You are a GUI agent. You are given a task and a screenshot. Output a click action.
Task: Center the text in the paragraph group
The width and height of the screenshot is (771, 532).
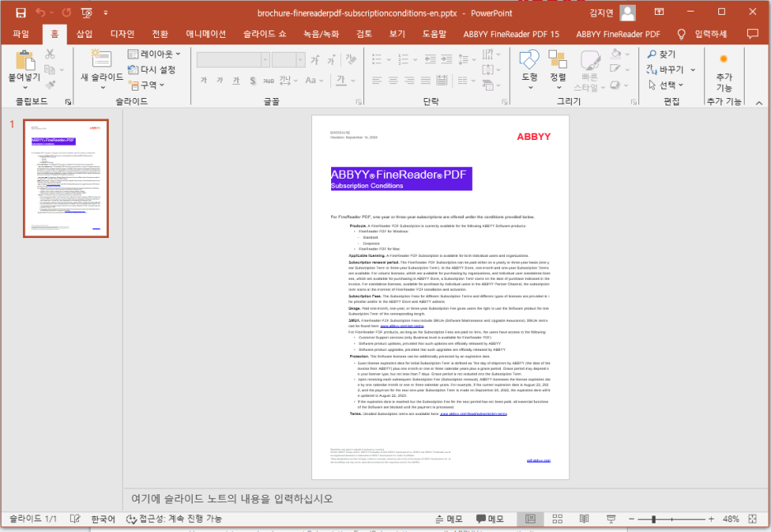(x=394, y=80)
